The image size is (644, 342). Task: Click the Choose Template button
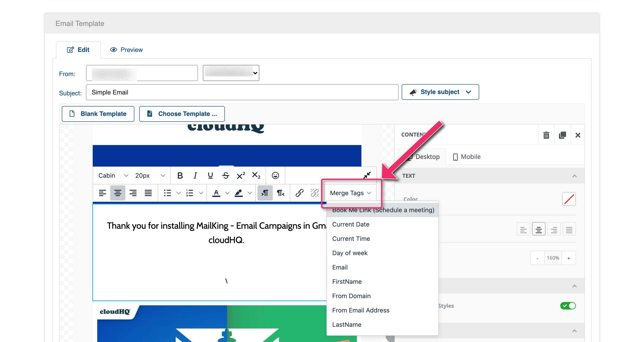[182, 114]
